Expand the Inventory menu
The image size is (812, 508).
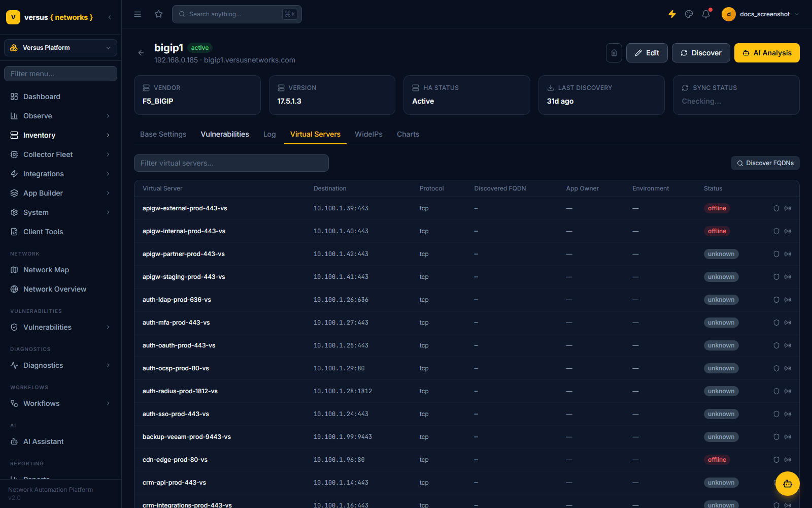click(x=60, y=135)
